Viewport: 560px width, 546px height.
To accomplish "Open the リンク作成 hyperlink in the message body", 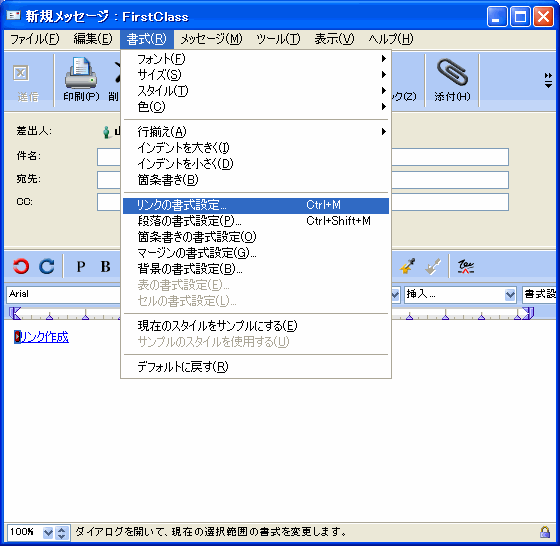I will pyautogui.click(x=43, y=337).
